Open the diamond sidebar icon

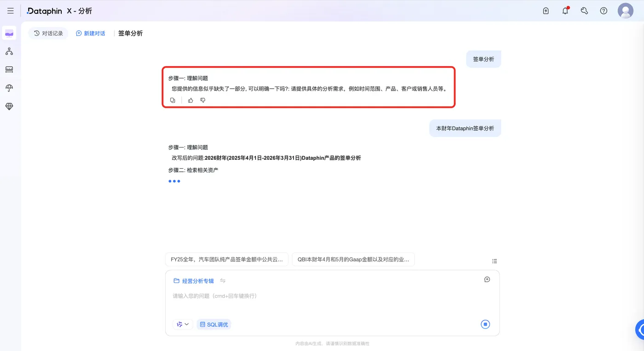pos(9,107)
